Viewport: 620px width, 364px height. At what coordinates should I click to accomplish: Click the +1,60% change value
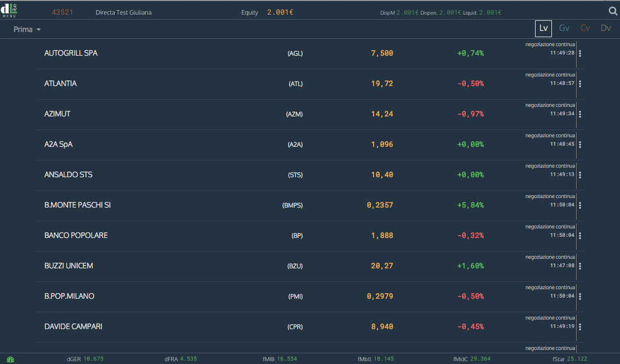[470, 266]
